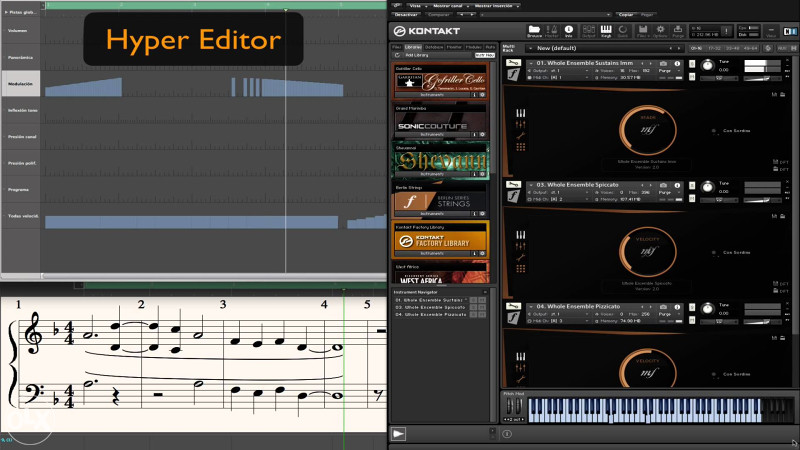Switch to the Files browser tab
Viewport: 800px width, 450px height.
[x=396, y=47]
